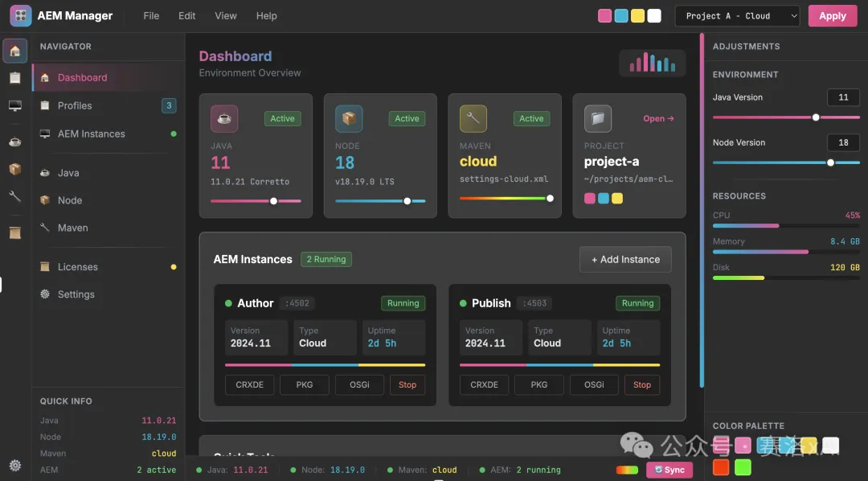
Task: Click the AEM Manager logo icon
Action: coord(21,16)
